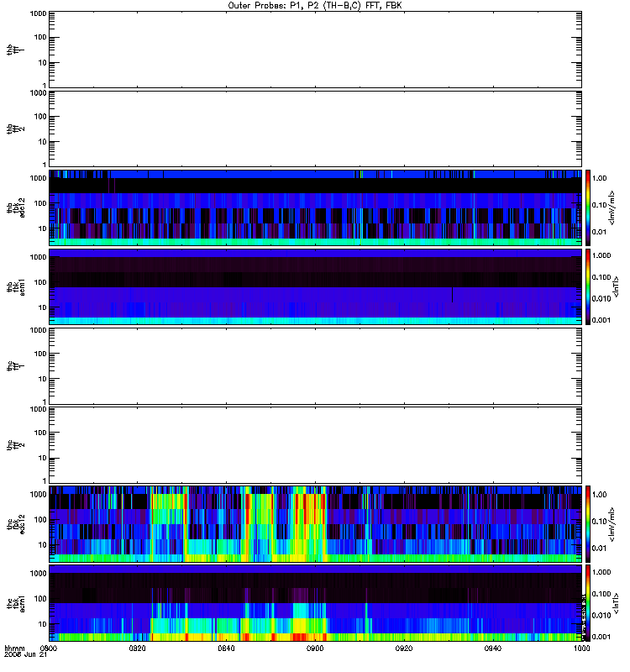
Task: Select the empty thb fff 2 panel
Action: pyautogui.click(x=315, y=128)
